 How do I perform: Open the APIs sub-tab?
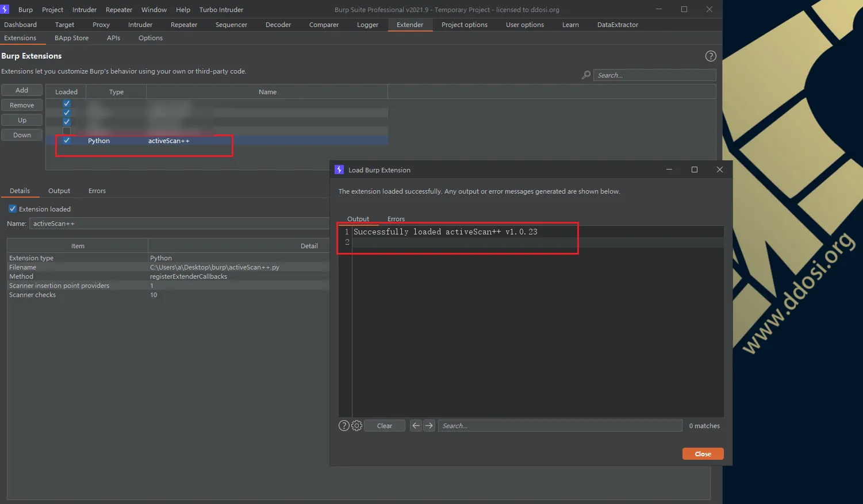pos(113,38)
